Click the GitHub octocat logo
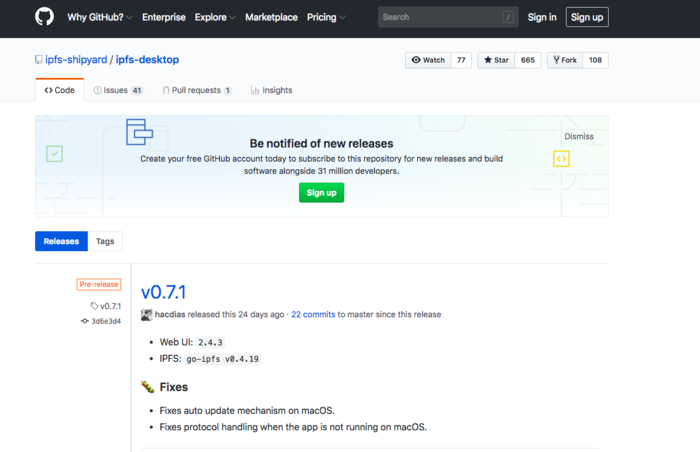The height and width of the screenshot is (452, 700). pos(44,17)
